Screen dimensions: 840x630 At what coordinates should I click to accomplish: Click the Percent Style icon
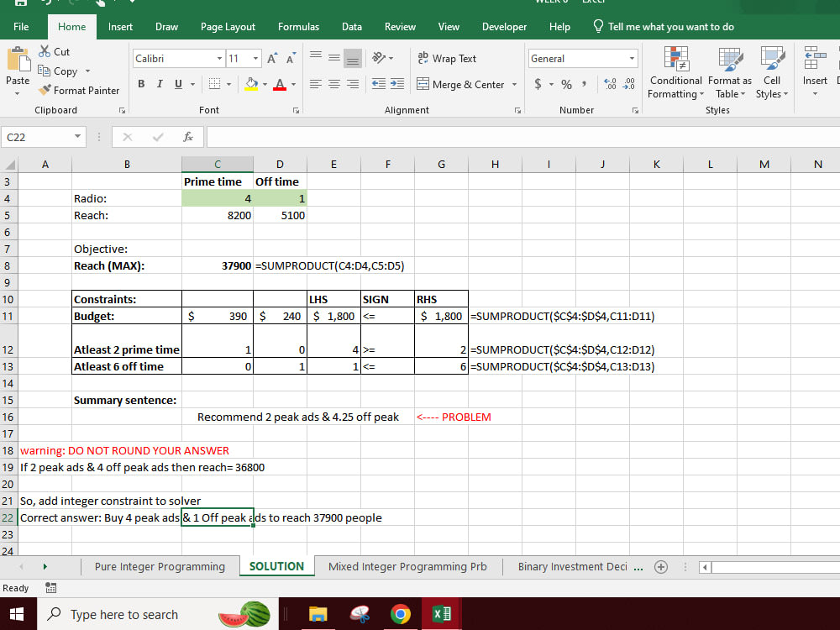[565, 84]
